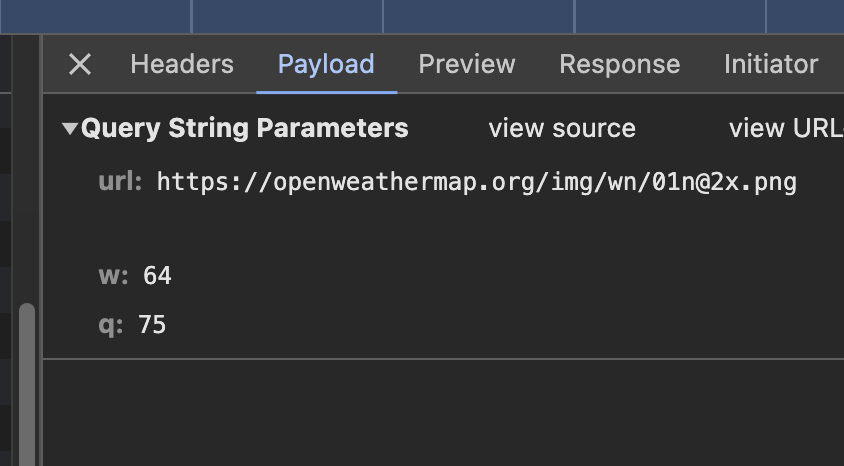Click the view URL-encoded link

[786, 129]
